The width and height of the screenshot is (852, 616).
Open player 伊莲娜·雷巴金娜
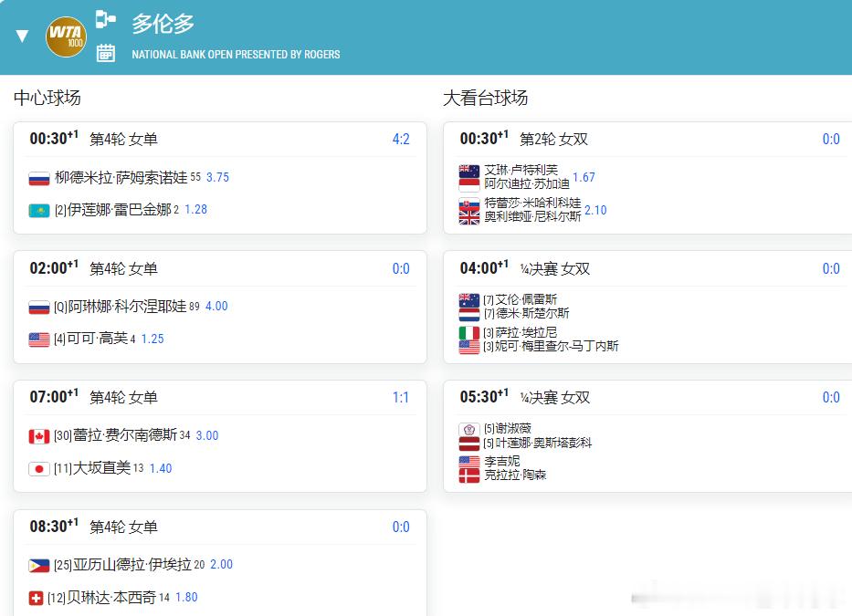(119, 210)
